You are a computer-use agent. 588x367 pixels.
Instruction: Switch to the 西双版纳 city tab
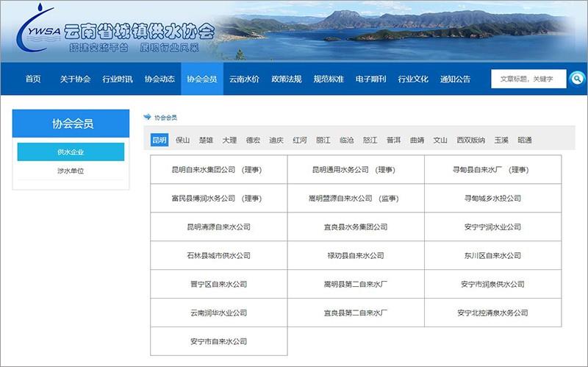point(470,140)
